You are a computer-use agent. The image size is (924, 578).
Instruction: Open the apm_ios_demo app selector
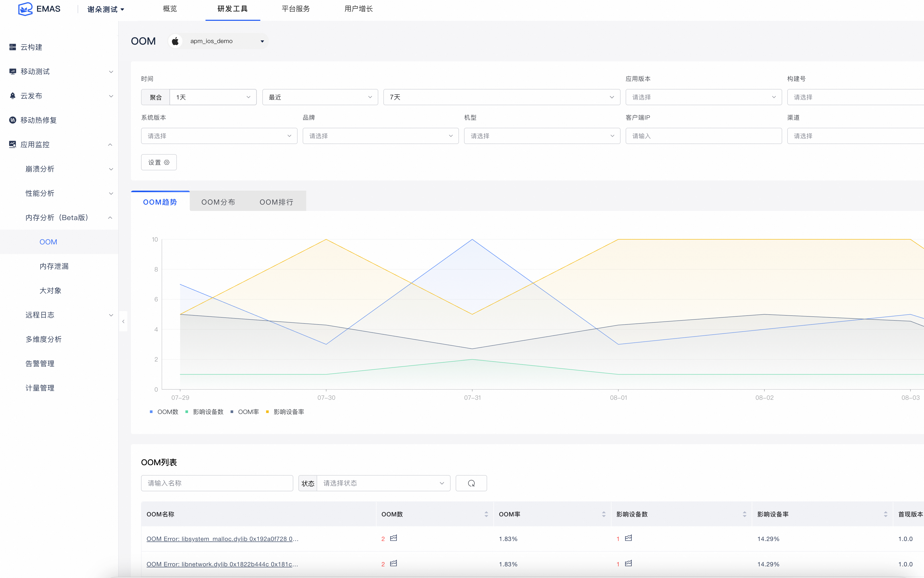pyautogui.click(x=218, y=41)
